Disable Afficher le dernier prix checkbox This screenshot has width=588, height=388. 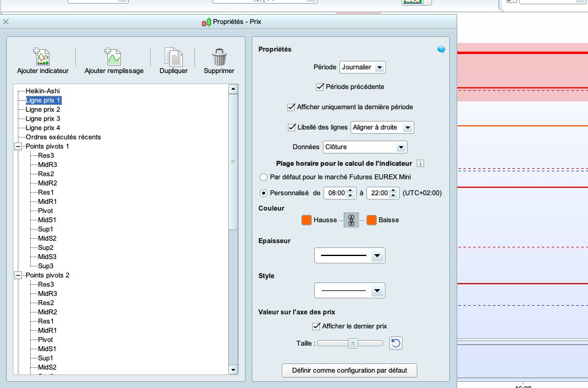(x=317, y=326)
